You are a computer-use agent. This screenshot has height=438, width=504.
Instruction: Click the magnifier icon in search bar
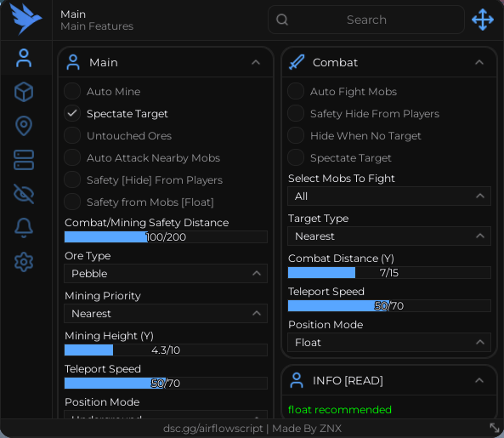pyautogui.click(x=282, y=20)
